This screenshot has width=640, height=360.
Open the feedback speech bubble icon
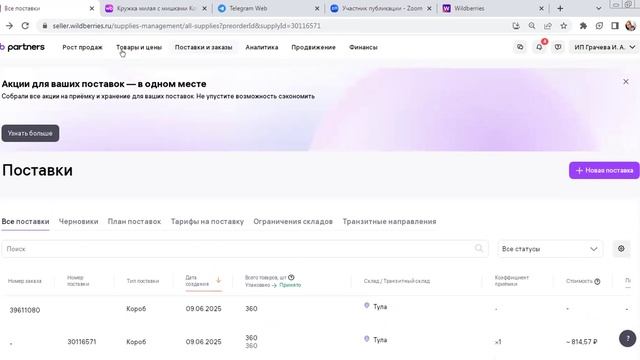pos(558,47)
